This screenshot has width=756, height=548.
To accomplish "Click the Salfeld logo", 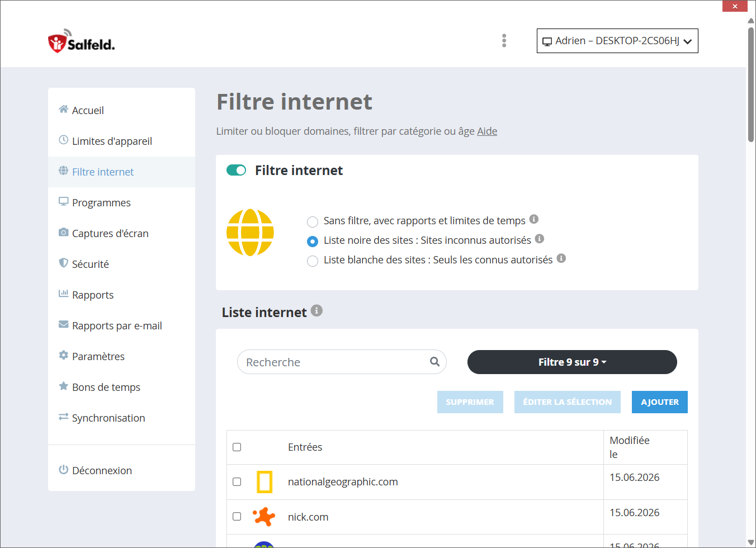I will [x=81, y=41].
